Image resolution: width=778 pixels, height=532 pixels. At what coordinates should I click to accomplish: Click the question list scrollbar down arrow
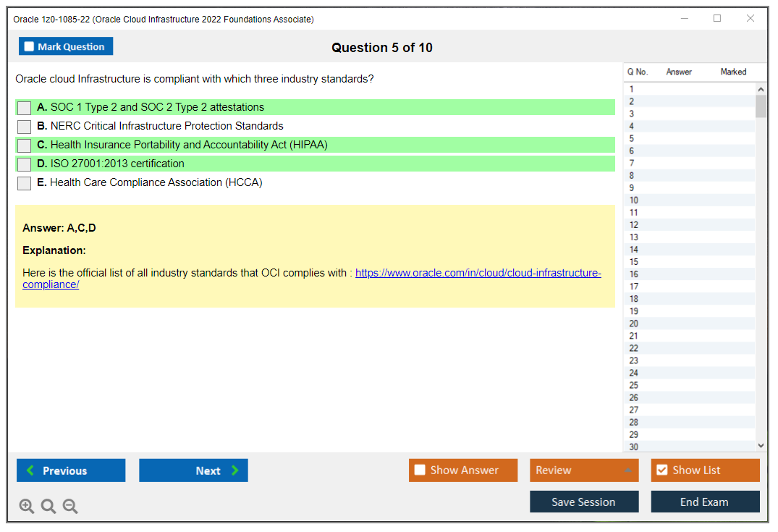pos(761,445)
